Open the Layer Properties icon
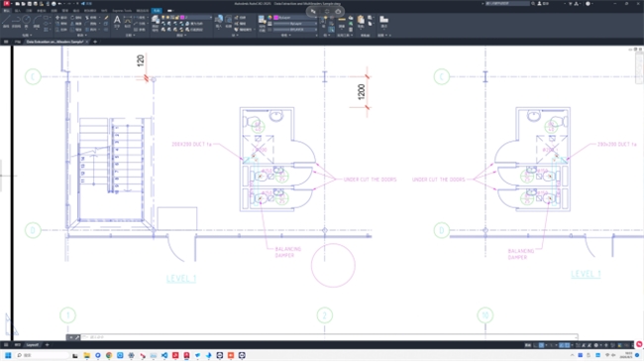This screenshot has height=362, width=644. coord(156,21)
